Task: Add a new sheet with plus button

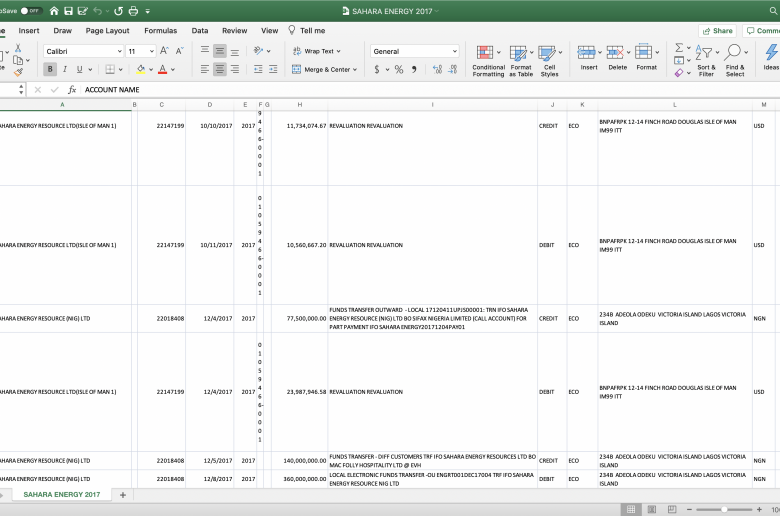Action: pos(123,495)
